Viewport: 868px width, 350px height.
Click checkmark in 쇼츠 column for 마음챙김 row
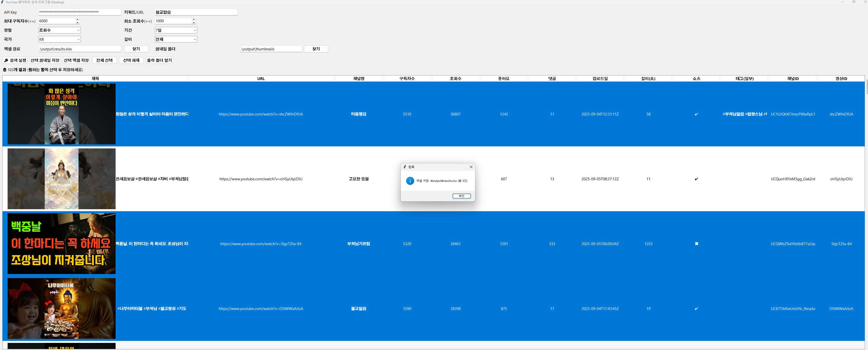tap(696, 114)
